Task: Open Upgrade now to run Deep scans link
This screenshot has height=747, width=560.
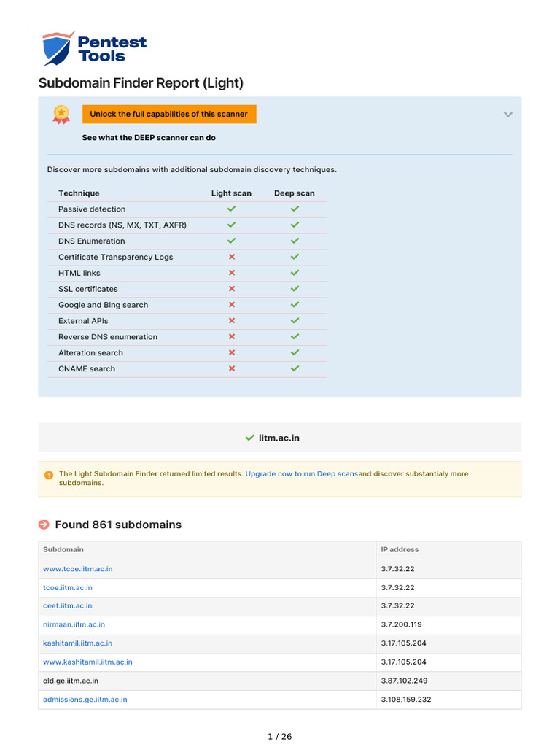Action: (x=302, y=474)
